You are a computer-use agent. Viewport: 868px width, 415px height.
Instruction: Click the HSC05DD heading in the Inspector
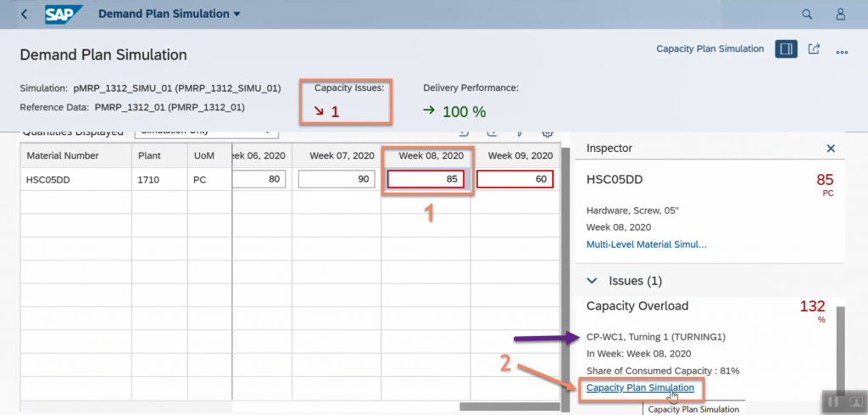click(x=615, y=180)
